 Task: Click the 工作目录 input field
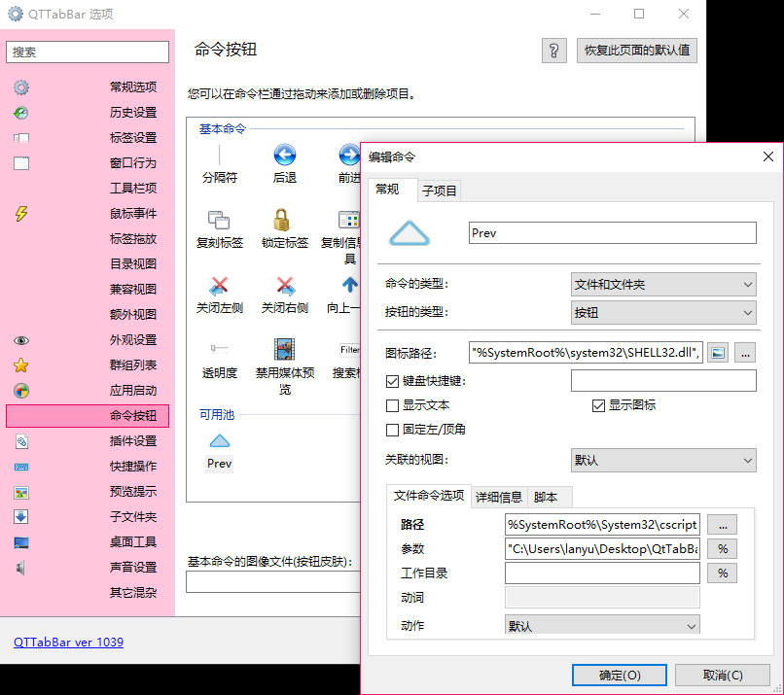click(x=602, y=573)
